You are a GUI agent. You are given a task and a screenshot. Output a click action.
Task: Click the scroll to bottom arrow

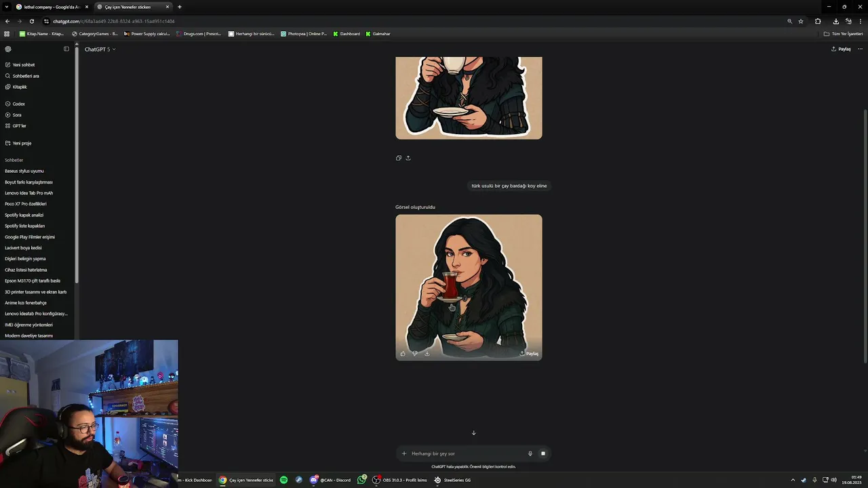pyautogui.click(x=473, y=432)
